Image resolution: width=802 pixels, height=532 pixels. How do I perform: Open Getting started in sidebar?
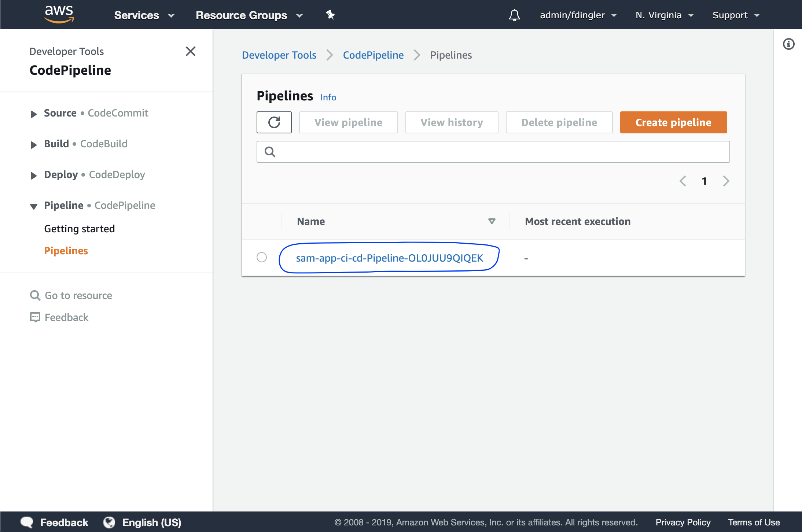(x=80, y=229)
